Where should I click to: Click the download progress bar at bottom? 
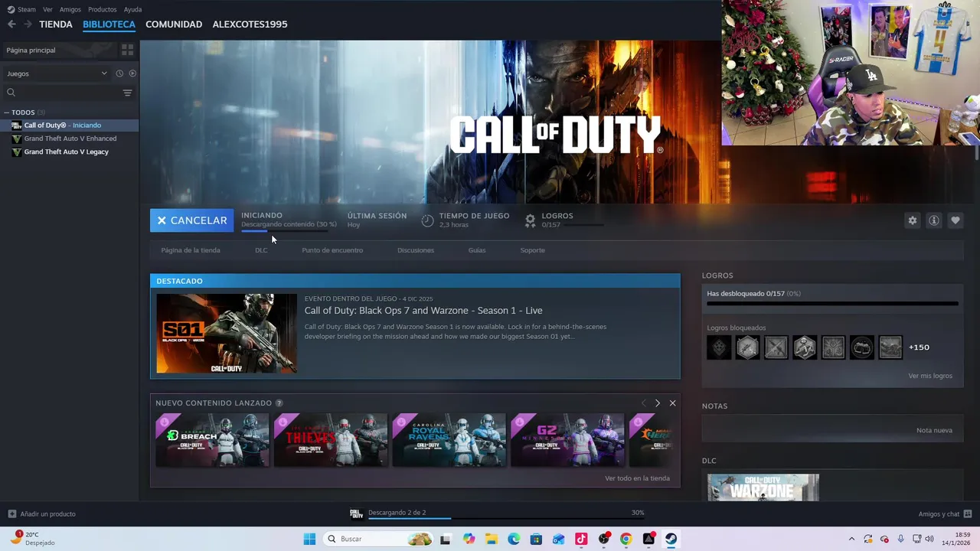(505, 519)
